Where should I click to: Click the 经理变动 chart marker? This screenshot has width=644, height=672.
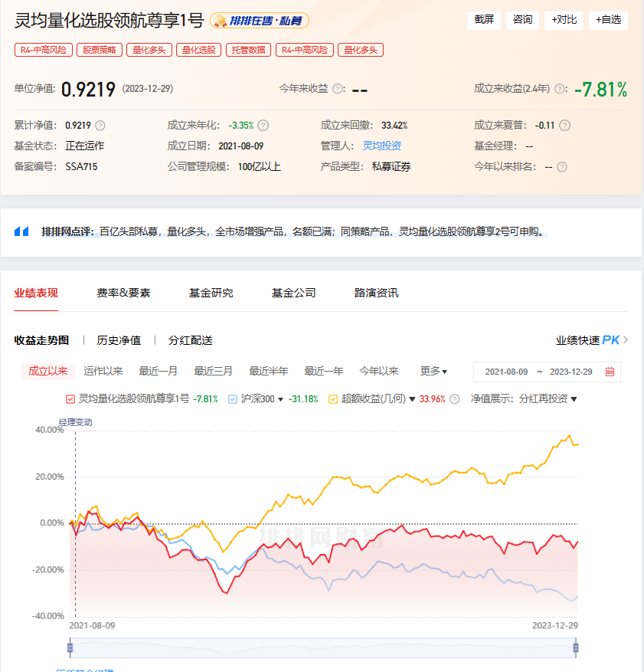pos(75,422)
